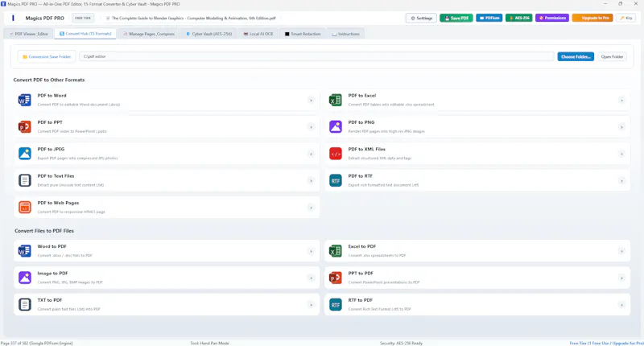Image resolution: width=644 pixels, height=346 pixels.
Task: Click the Conversion Save Folder button
Action: click(47, 56)
